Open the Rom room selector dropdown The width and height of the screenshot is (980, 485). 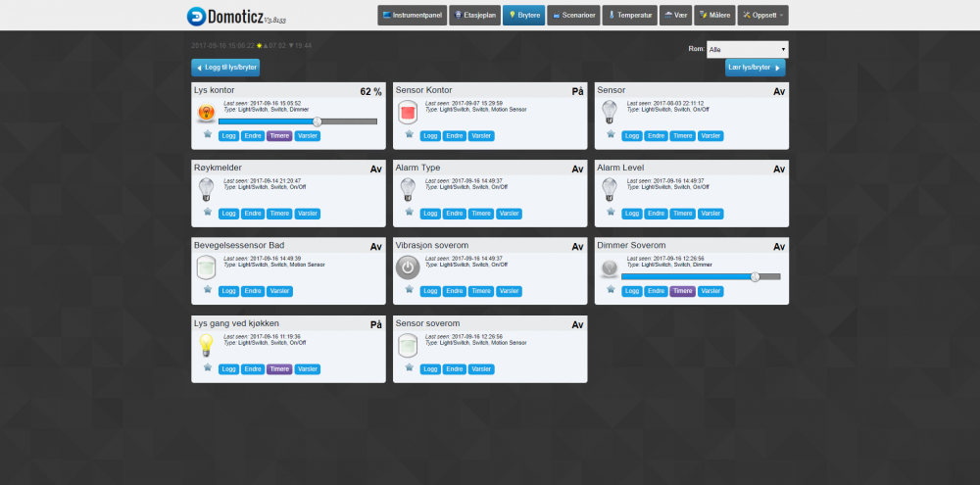click(747, 49)
